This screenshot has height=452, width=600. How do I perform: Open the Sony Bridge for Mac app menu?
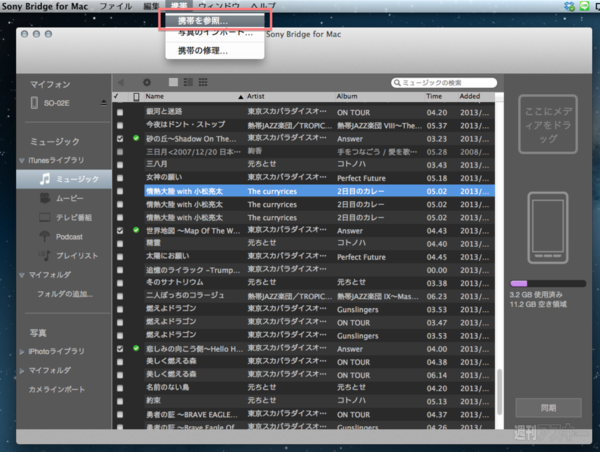coord(45,6)
